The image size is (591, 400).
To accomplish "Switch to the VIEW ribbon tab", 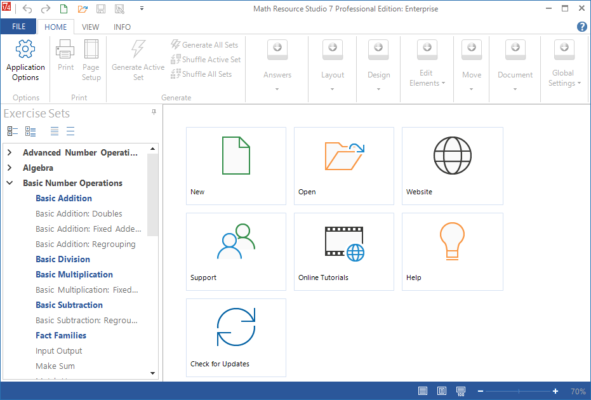I will click(90, 27).
